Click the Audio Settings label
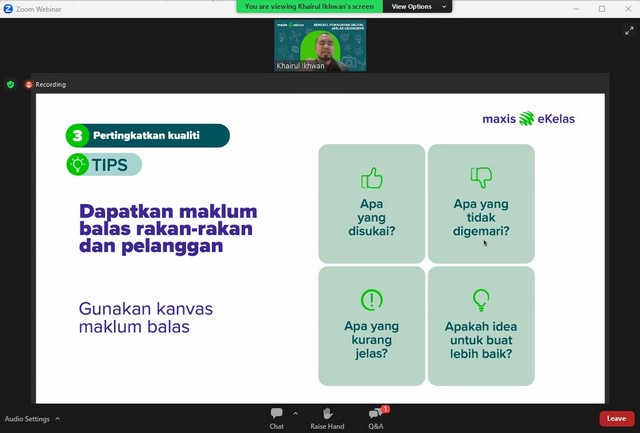 click(x=27, y=419)
